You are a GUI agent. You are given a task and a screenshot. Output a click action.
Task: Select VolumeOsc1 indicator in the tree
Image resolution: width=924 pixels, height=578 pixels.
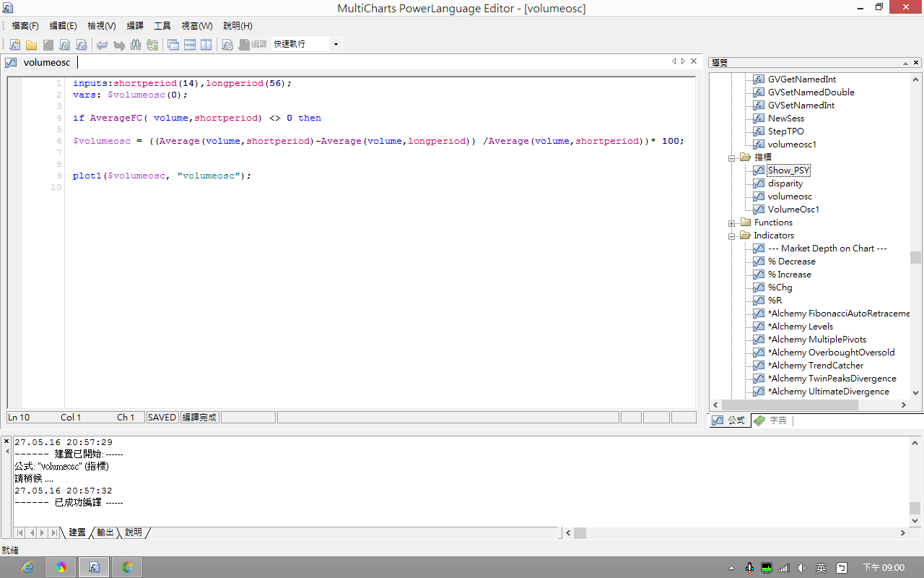(x=793, y=210)
